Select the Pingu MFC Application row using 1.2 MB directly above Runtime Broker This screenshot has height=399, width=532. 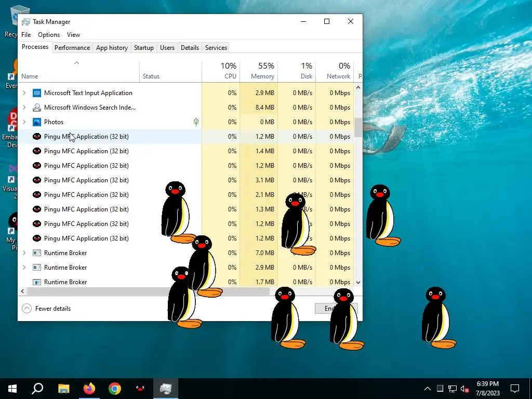(186, 238)
